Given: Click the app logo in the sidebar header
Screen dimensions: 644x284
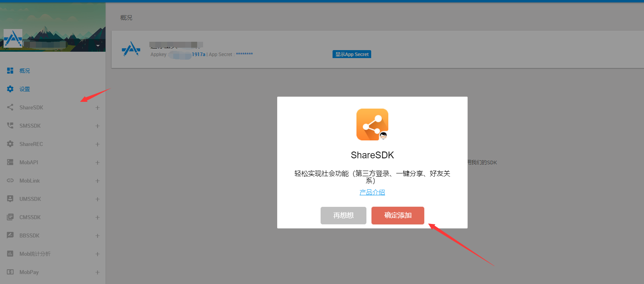Looking at the screenshot, I should coord(13,39).
